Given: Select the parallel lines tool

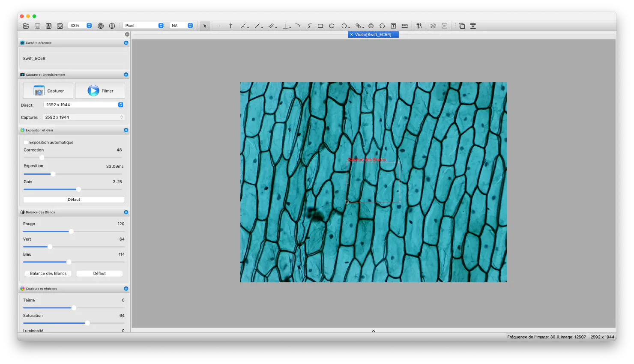Looking at the screenshot, I should coord(271,26).
